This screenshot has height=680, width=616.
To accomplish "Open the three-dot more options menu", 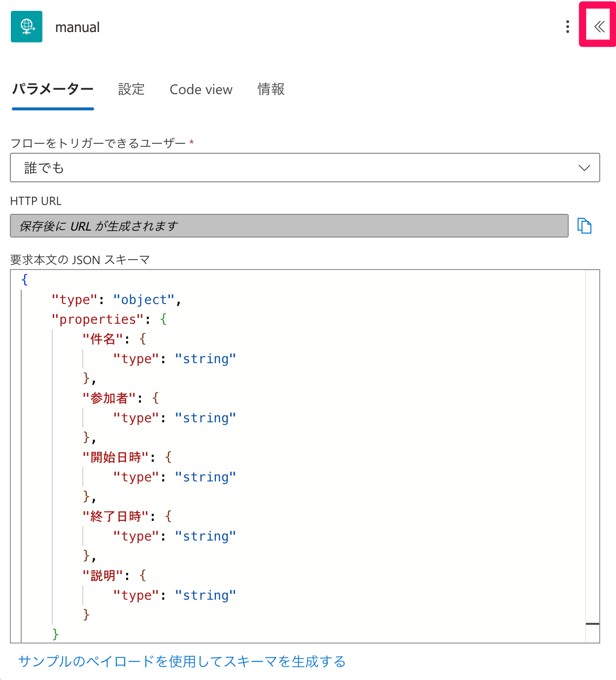I will 568,27.
